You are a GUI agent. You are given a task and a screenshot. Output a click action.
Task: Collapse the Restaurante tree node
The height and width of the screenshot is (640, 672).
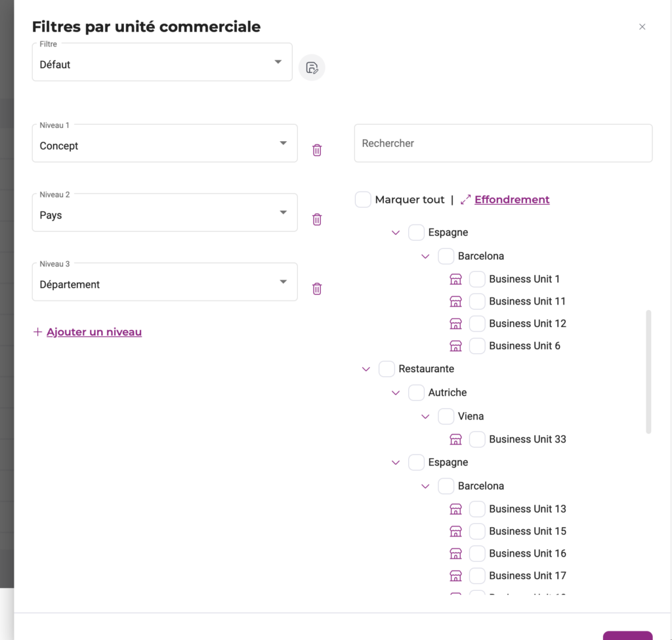366,370
